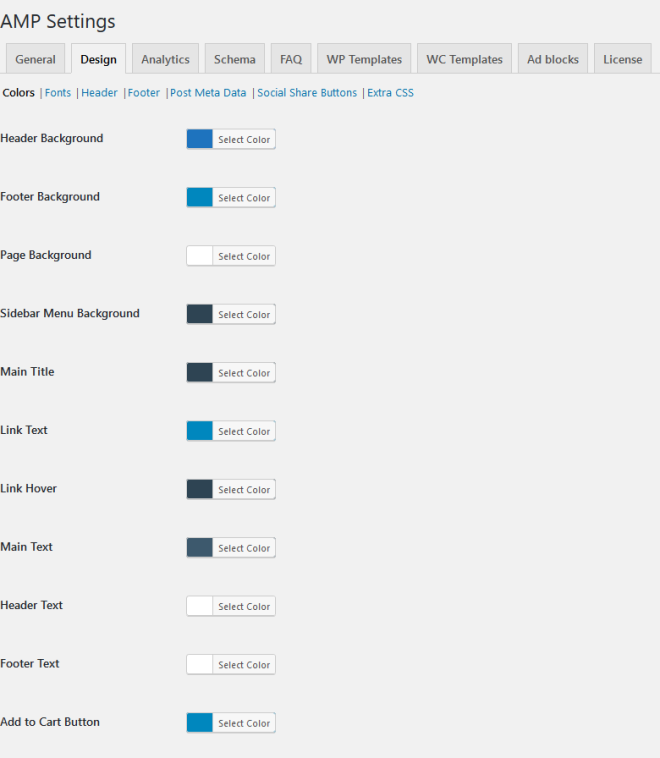Open the General settings tab
Image resolution: width=660 pixels, height=758 pixels.
pos(35,59)
